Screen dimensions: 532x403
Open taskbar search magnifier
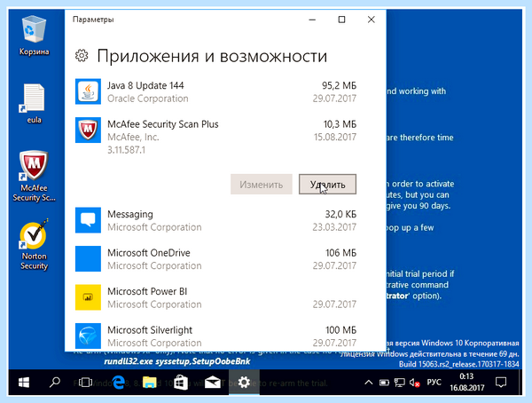[x=55, y=383]
